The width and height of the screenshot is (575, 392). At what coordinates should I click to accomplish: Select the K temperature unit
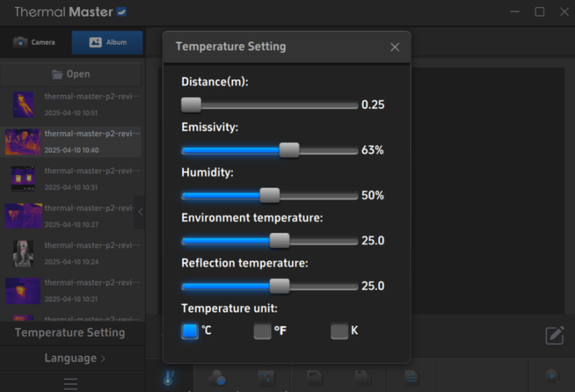tap(339, 331)
